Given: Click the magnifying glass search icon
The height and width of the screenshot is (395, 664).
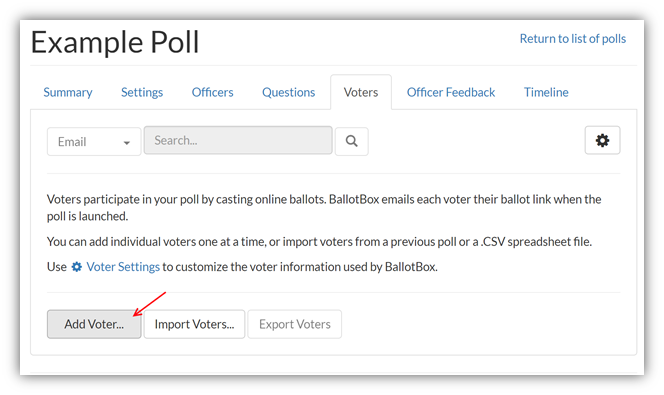Looking at the screenshot, I should [x=351, y=141].
